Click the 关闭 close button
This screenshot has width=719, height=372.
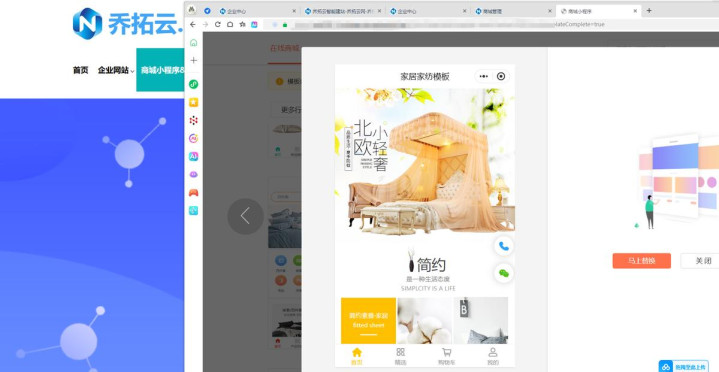(x=703, y=261)
